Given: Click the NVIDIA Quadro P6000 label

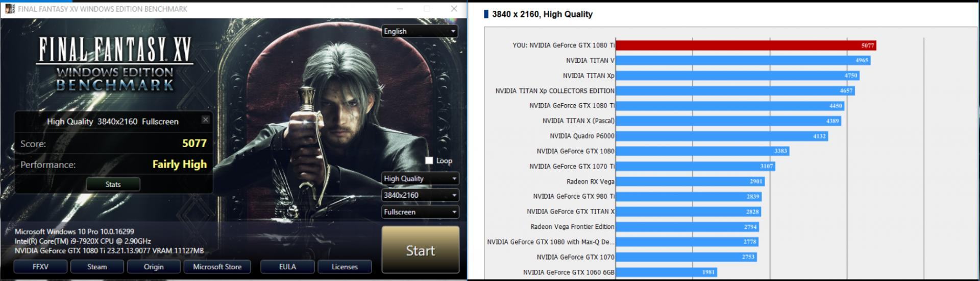Looking at the screenshot, I should pyautogui.click(x=582, y=136).
